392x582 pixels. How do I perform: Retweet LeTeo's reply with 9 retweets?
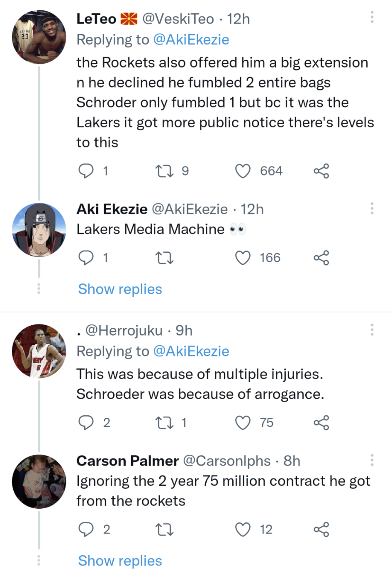click(x=164, y=171)
